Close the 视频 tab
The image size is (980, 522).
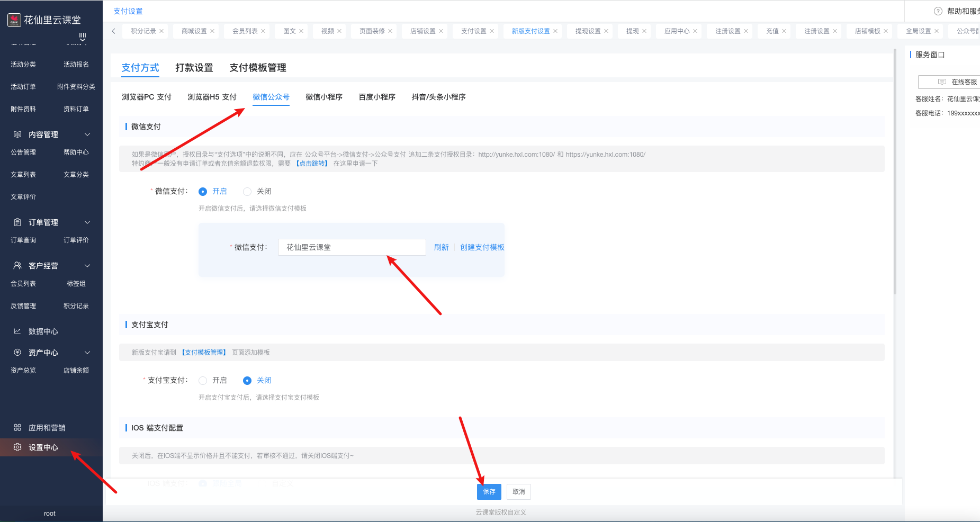point(339,31)
